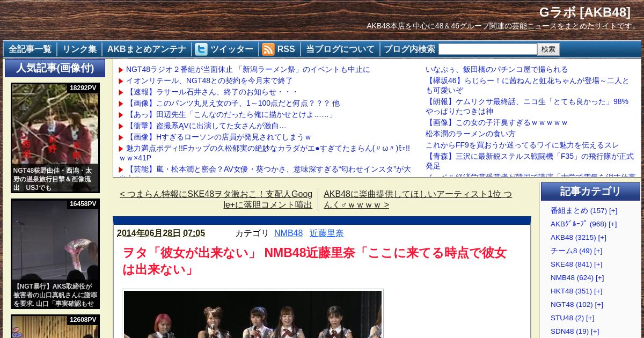Open NGT48ラジオ２番組が当面休止 headline
The image size is (644, 338).
pyautogui.click(x=248, y=69)
